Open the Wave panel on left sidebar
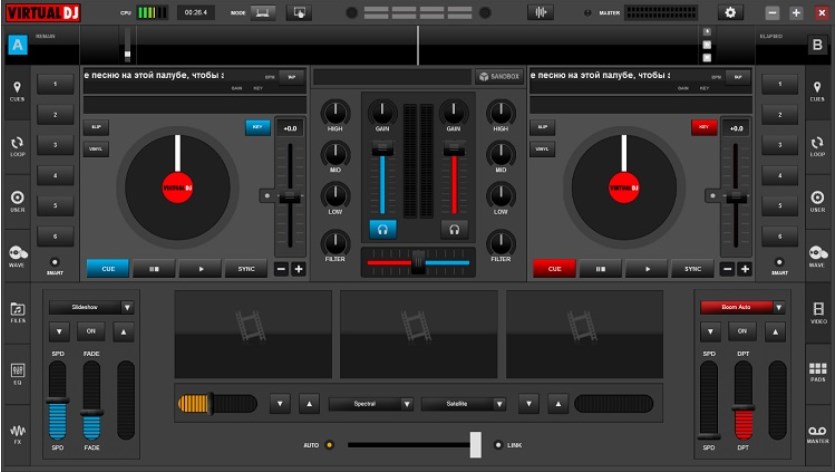 click(x=17, y=256)
